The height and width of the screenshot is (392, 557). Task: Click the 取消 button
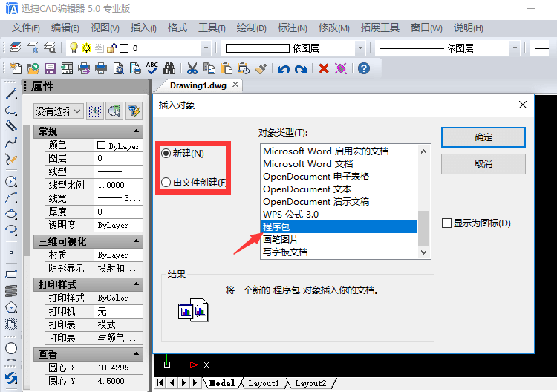[x=483, y=163]
